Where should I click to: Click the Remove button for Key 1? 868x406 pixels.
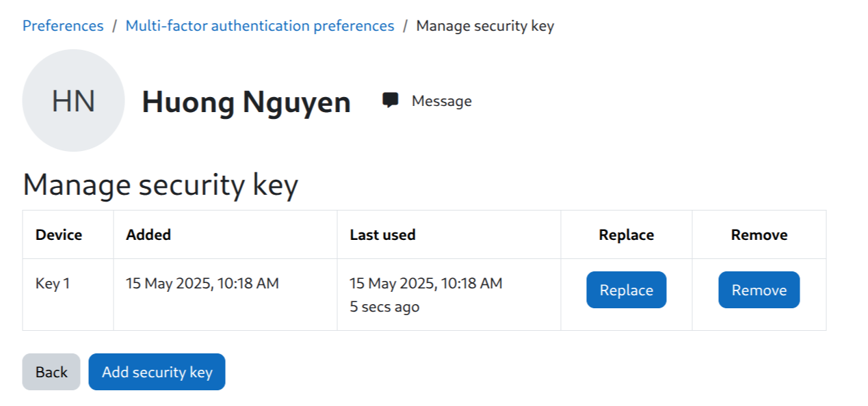[x=759, y=290]
